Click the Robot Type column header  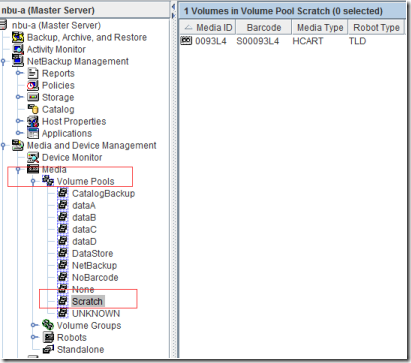[376, 27]
